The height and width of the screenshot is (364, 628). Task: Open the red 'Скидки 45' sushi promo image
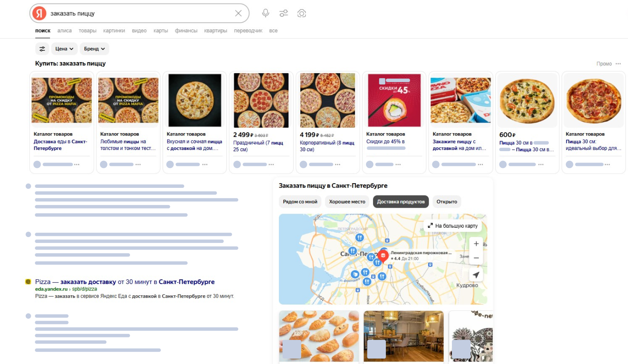tap(394, 100)
